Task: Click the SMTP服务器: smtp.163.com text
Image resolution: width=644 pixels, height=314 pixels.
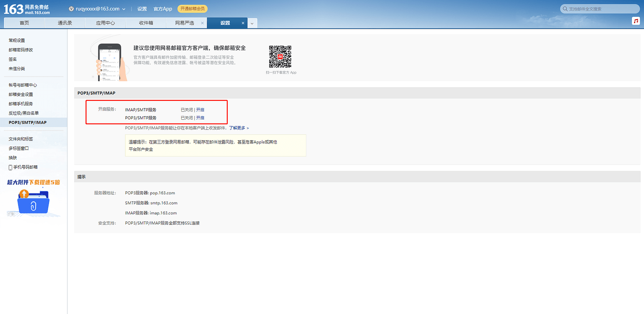Action: pyautogui.click(x=151, y=203)
